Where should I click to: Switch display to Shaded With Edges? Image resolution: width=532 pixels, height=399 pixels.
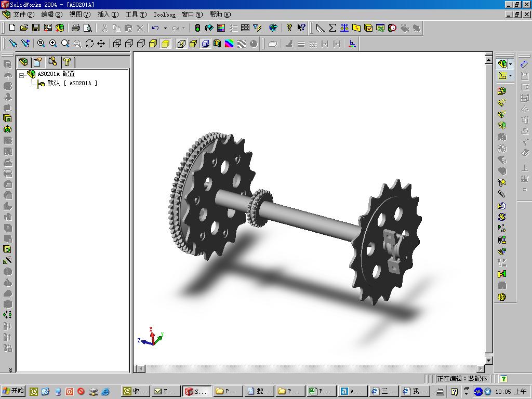point(153,44)
